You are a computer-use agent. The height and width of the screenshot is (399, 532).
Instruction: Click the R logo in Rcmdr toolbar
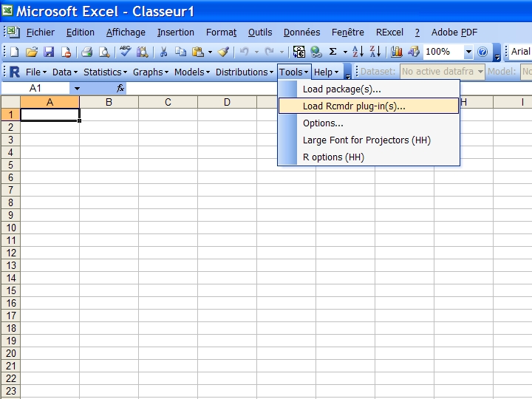[14, 72]
